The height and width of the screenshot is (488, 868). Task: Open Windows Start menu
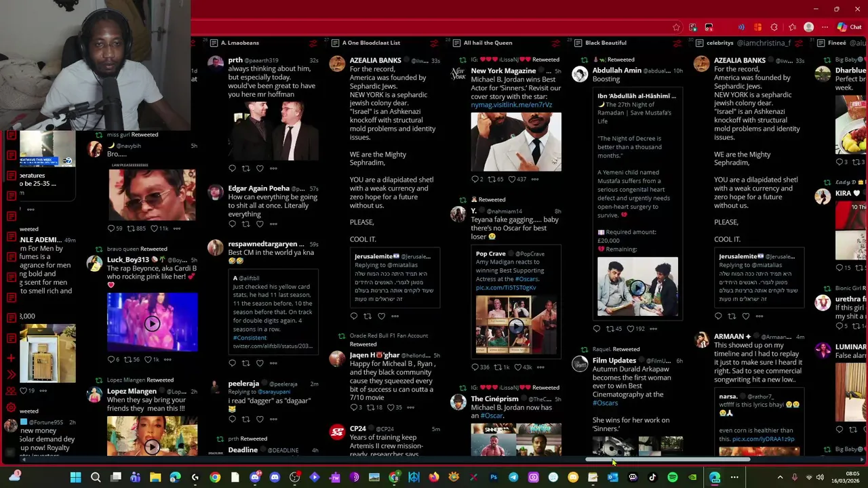tap(75, 477)
